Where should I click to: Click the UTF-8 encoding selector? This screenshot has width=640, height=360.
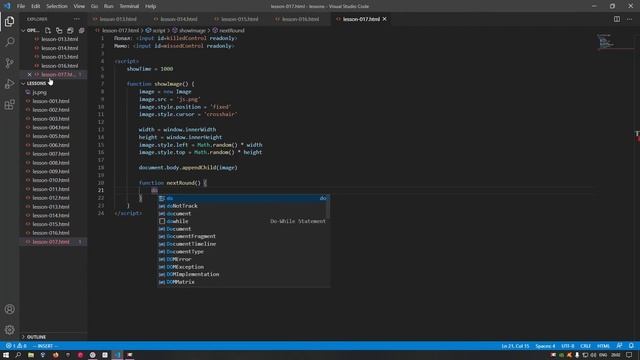click(568, 346)
